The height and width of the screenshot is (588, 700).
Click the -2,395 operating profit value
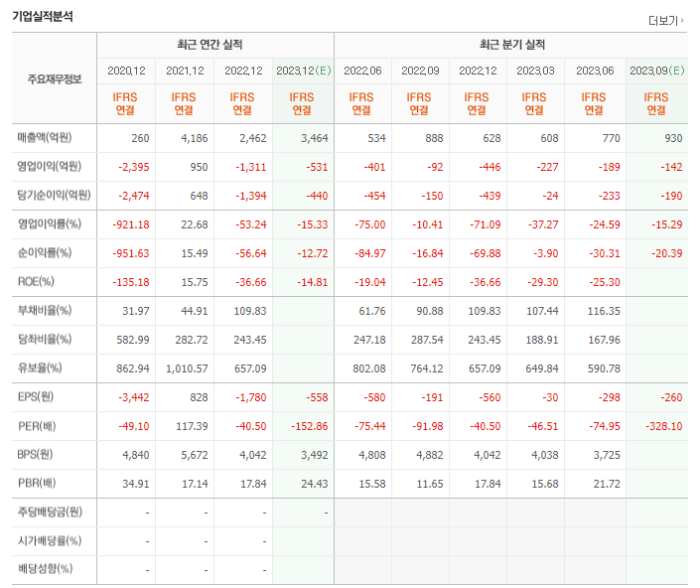[x=133, y=167]
